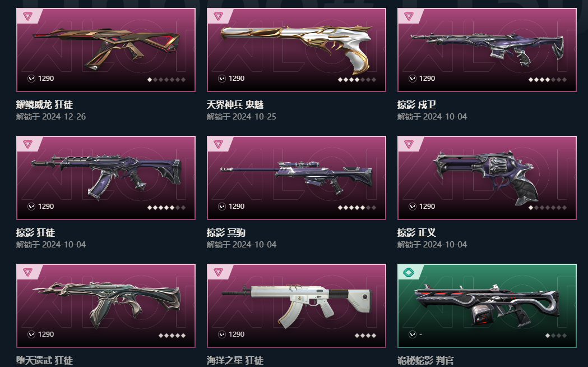588x367 pixels.
Task: Click the pink tier icon on 堕天遗武 狂徒 card
Action: 28,272
